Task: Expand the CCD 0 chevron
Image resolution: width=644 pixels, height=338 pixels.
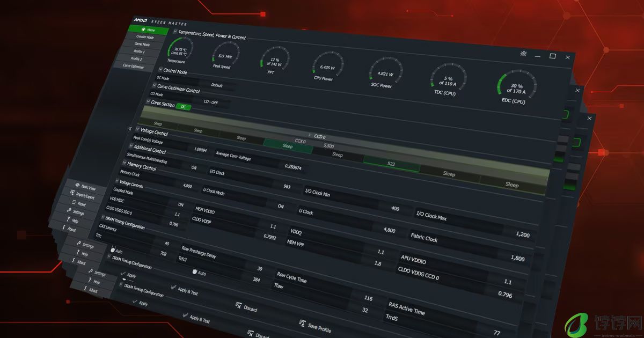Action: (x=310, y=135)
